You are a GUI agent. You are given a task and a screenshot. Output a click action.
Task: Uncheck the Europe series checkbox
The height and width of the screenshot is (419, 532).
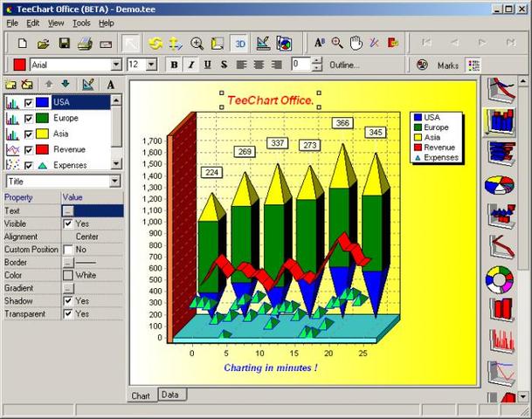click(x=29, y=119)
